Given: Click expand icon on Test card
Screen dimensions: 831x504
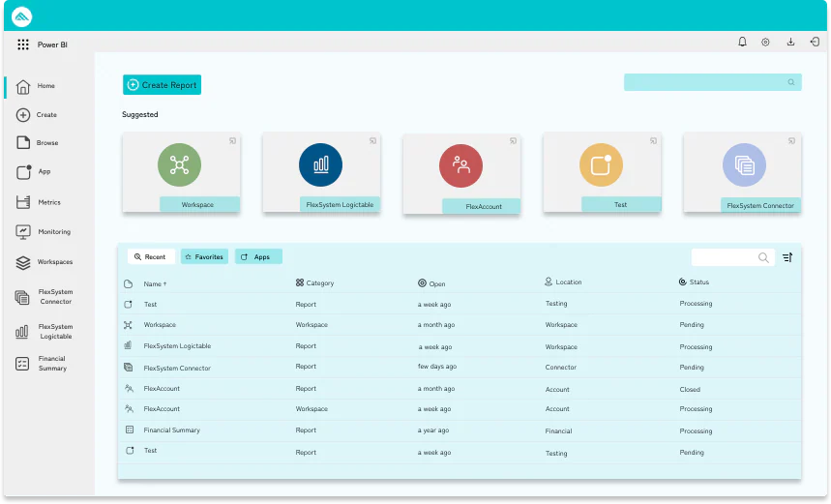Looking at the screenshot, I should 653,141.
